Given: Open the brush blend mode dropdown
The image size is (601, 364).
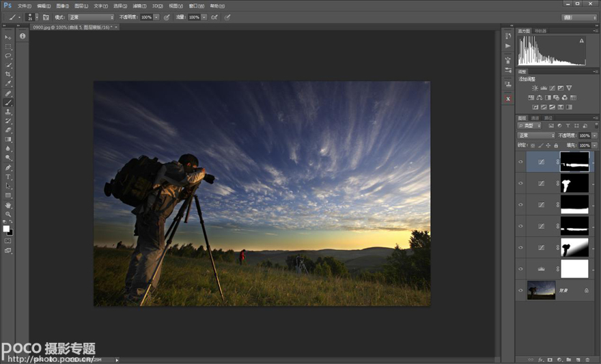Looking at the screenshot, I should click(x=91, y=17).
